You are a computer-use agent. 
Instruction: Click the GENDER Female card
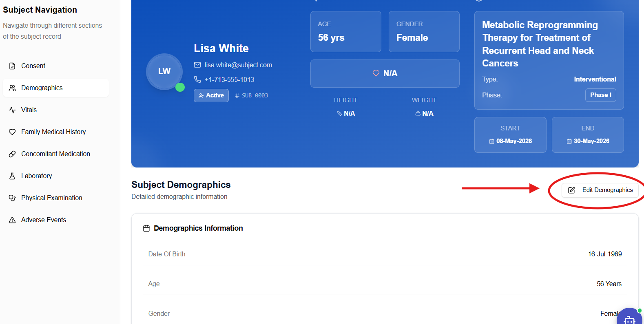point(424,31)
